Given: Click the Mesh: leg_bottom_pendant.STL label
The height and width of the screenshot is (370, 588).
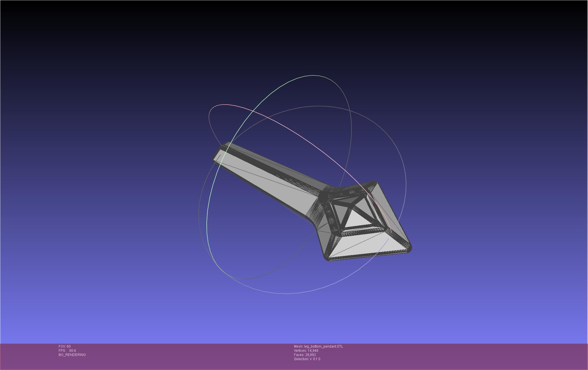Looking at the screenshot, I should tap(318, 346).
